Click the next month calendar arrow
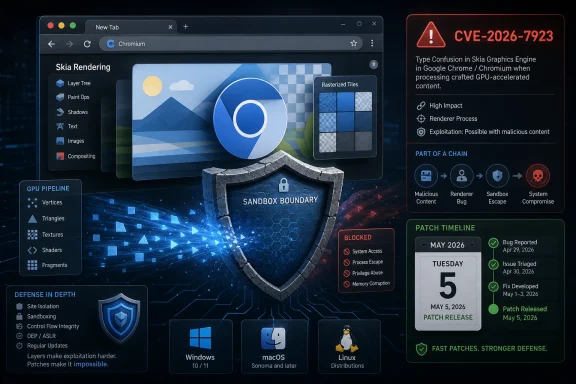The width and height of the screenshot is (576, 384). click(x=472, y=245)
